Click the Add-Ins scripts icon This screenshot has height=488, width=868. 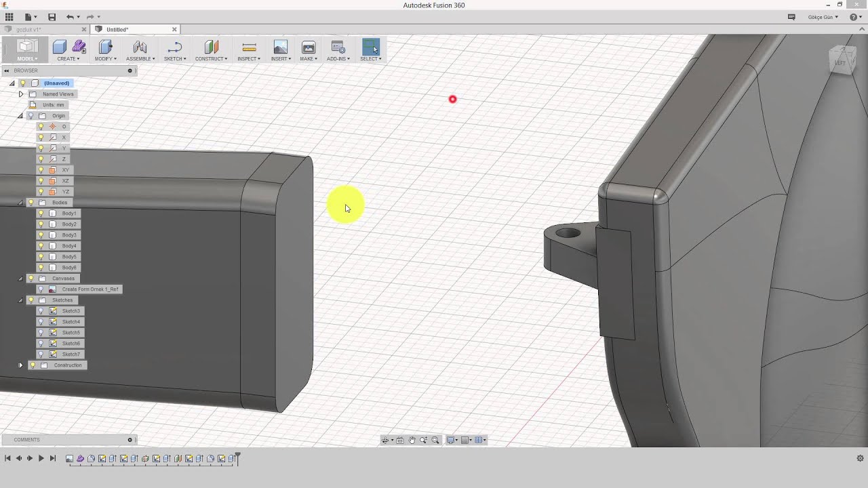coord(338,47)
